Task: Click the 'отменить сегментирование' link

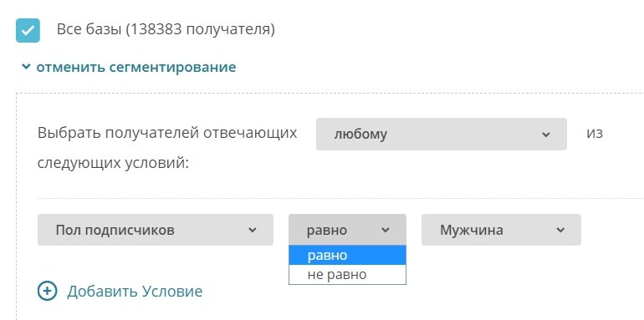Action: pos(136,67)
